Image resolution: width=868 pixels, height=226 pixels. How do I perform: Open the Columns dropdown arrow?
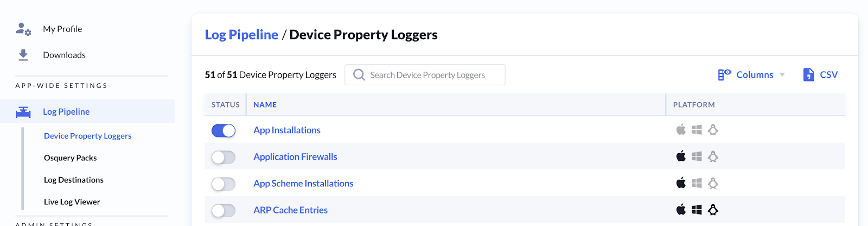point(782,75)
